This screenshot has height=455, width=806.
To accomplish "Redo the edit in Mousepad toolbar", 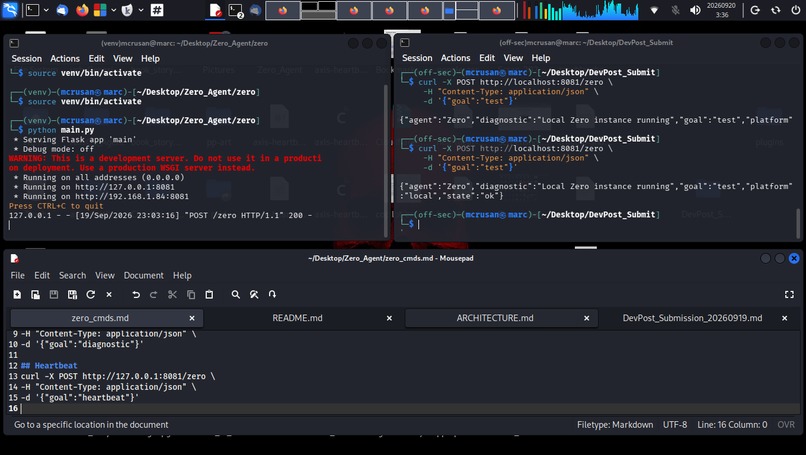I will pos(153,295).
